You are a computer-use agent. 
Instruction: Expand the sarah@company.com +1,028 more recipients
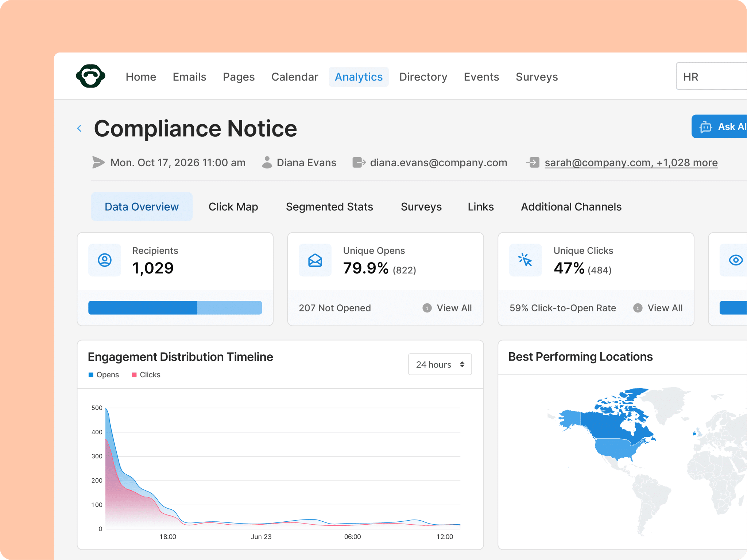(631, 163)
